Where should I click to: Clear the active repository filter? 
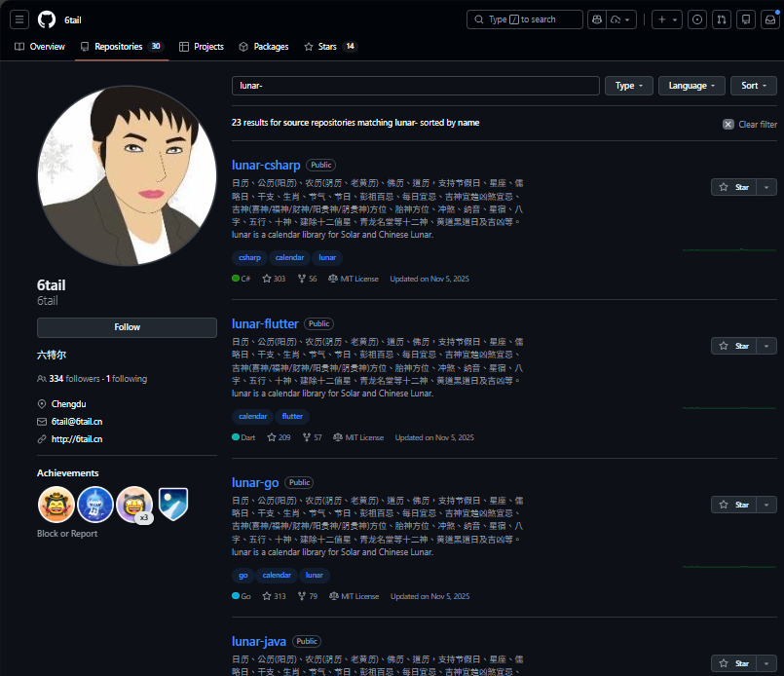750,125
